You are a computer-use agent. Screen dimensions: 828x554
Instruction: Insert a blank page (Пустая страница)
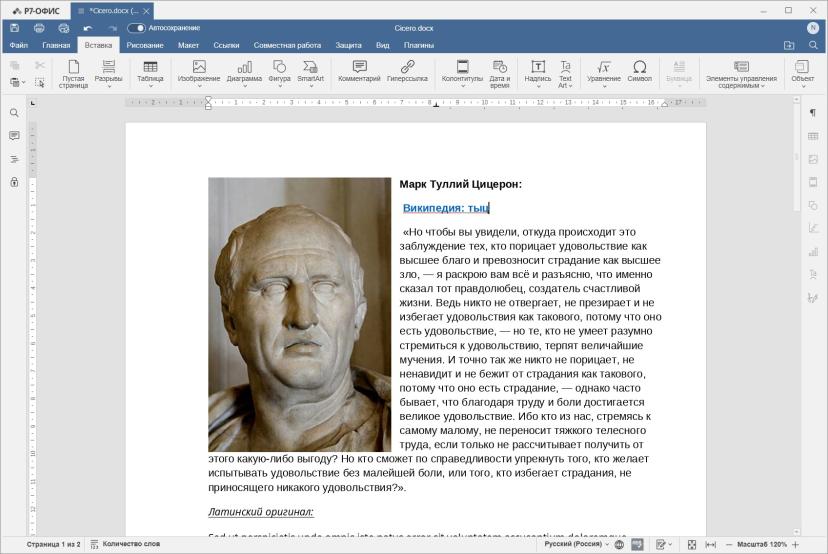click(73, 73)
